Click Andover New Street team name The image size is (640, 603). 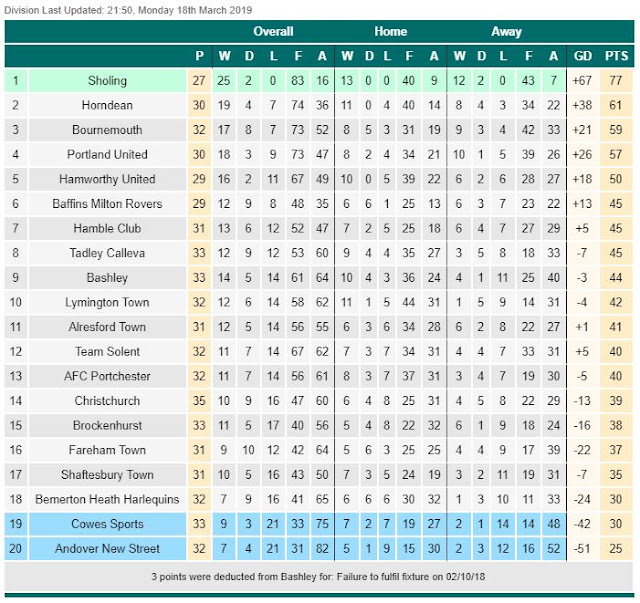107,548
